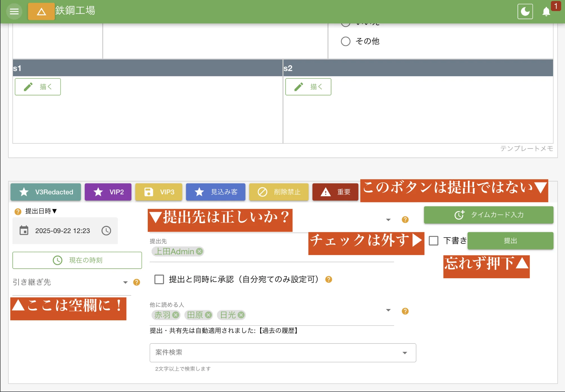Remove 上田Admin chip with its X
Image resolution: width=565 pixels, height=392 pixels.
(x=199, y=251)
